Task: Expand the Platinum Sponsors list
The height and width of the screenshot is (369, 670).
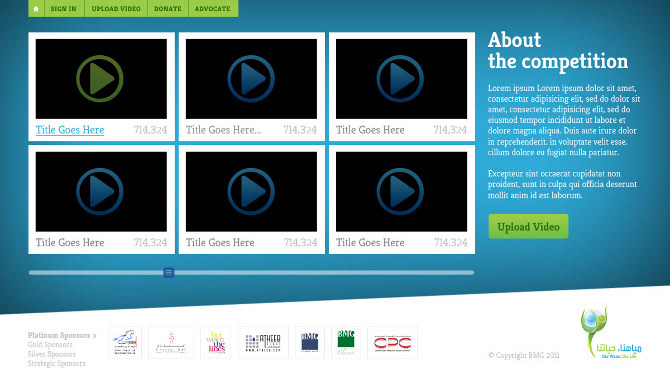Action: point(62,335)
